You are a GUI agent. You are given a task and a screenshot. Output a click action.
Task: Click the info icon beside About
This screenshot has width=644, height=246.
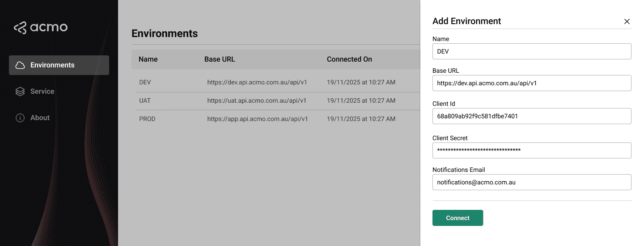pos(20,118)
